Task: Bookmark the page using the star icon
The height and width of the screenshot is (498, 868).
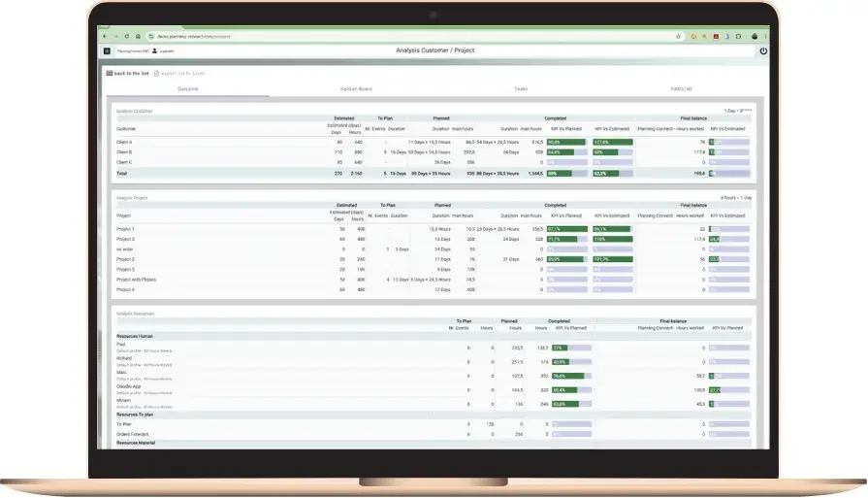Action: tap(678, 37)
